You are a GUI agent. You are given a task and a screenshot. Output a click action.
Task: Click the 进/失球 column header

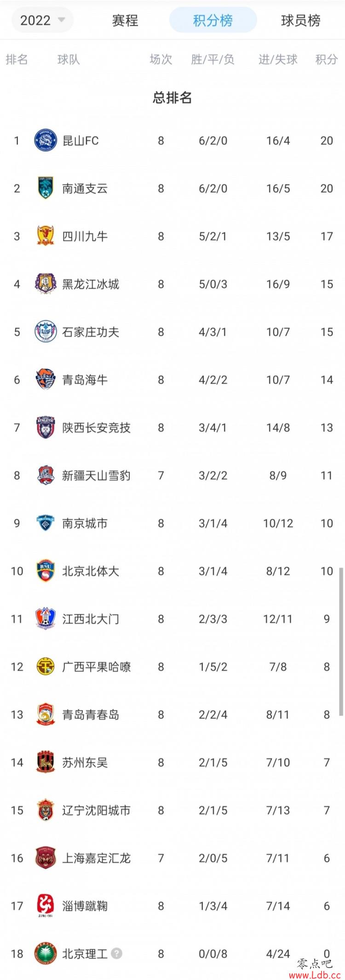pyautogui.click(x=278, y=59)
